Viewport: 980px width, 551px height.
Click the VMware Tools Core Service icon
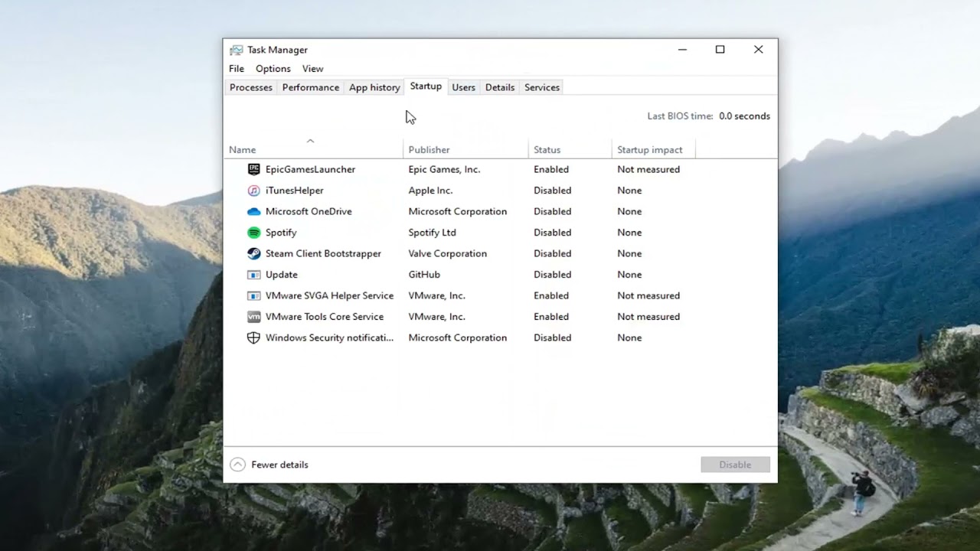(253, 317)
